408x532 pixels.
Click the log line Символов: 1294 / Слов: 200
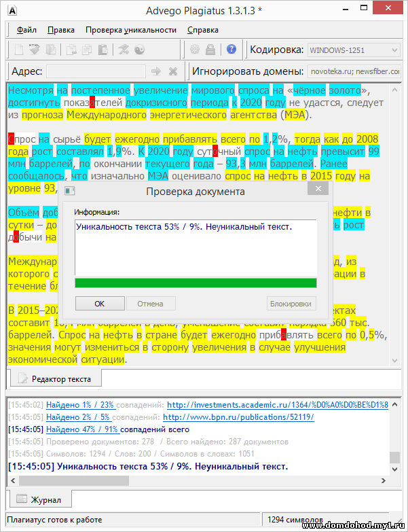[131, 454]
